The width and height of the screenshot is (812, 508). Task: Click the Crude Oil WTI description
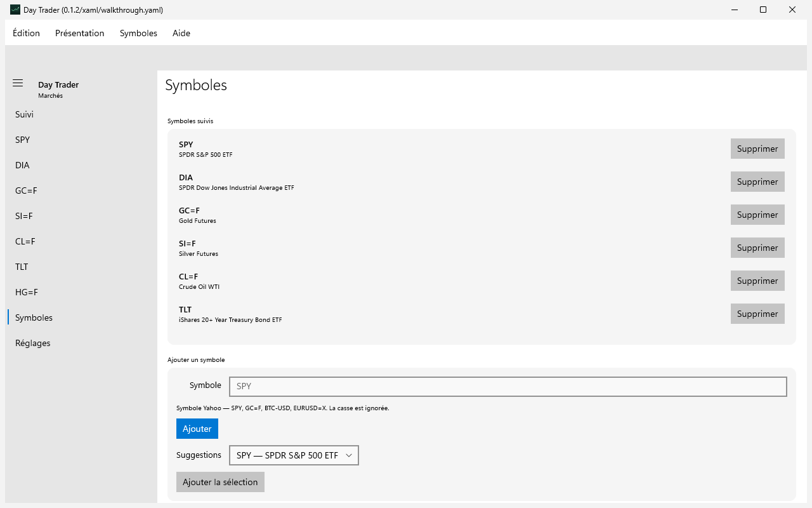point(199,287)
